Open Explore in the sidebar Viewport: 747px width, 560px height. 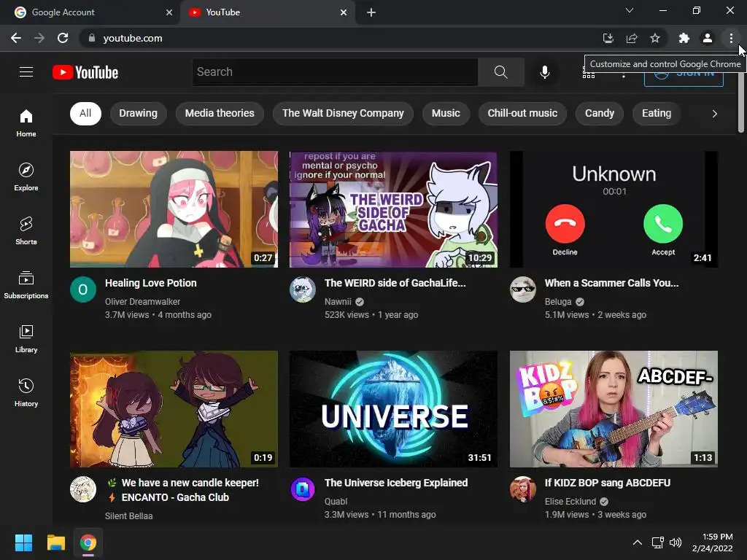click(26, 176)
